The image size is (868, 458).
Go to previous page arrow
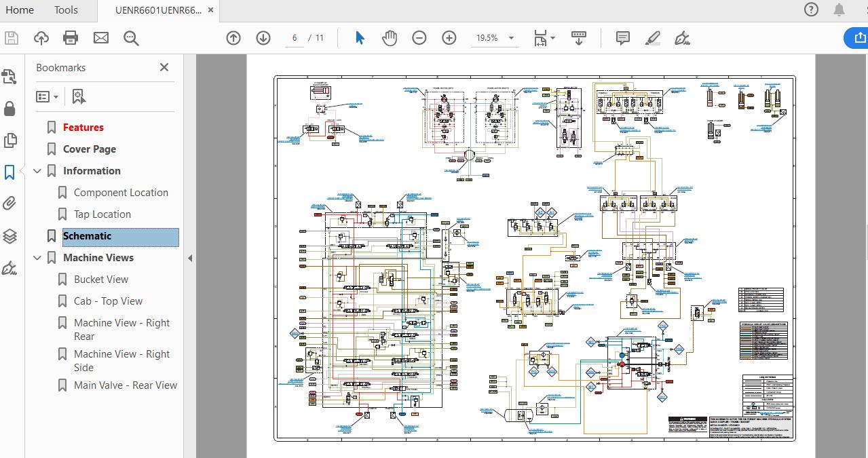coord(233,38)
